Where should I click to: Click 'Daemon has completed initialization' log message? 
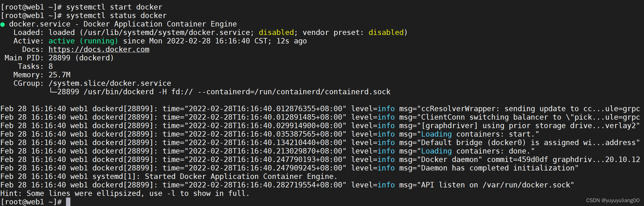click(x=489, y=168)
